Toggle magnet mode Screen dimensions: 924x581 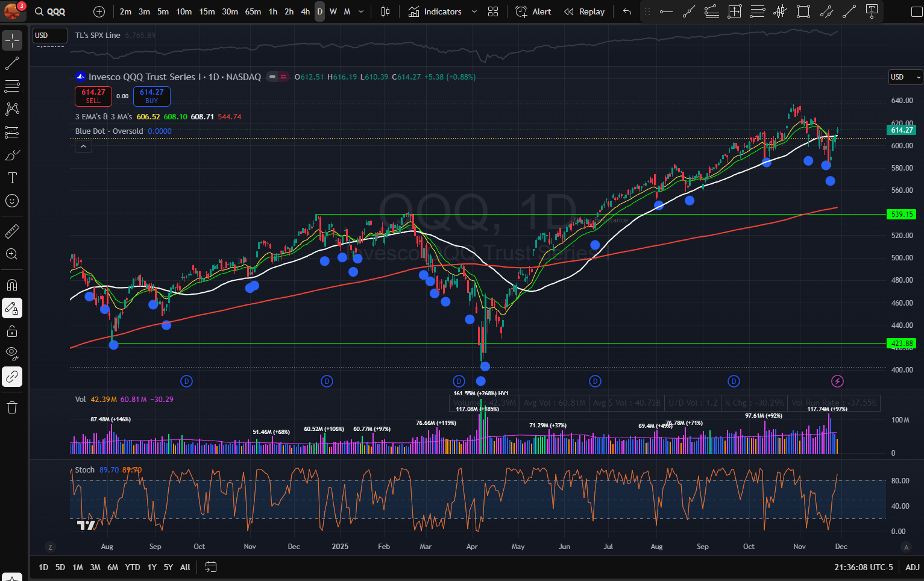pyautogui.click(x=12, y=284)
